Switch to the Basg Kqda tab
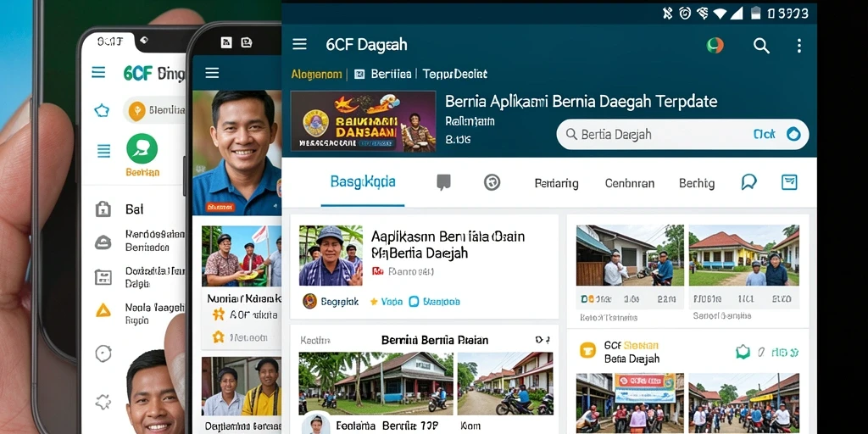868x434 pixels. (363, 181)
